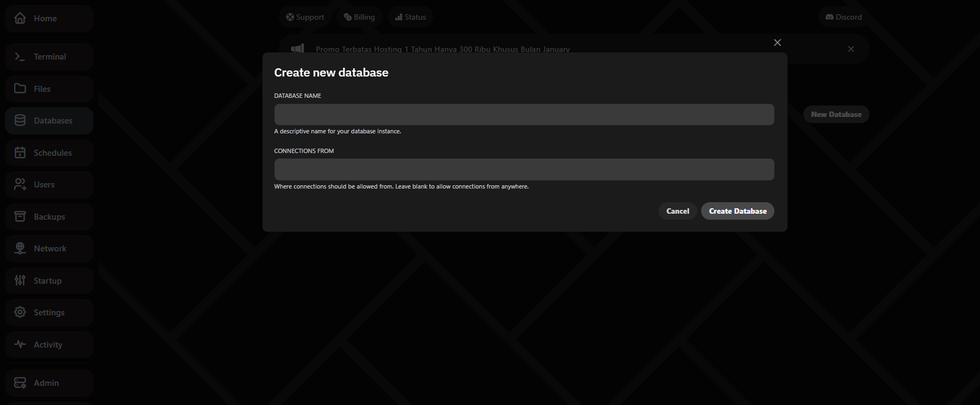Image resolution: width=980 pixels, height=405 pixels.
Task: Click the Backups archive box icon
Action: click(x=20, y=216)
